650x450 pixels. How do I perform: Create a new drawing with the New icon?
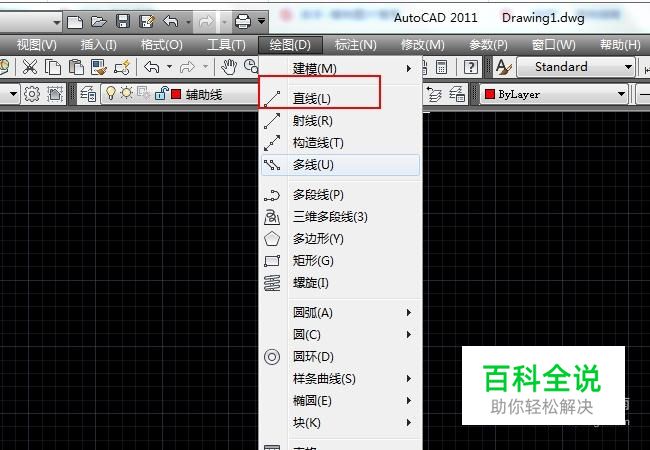pos(75,22)
